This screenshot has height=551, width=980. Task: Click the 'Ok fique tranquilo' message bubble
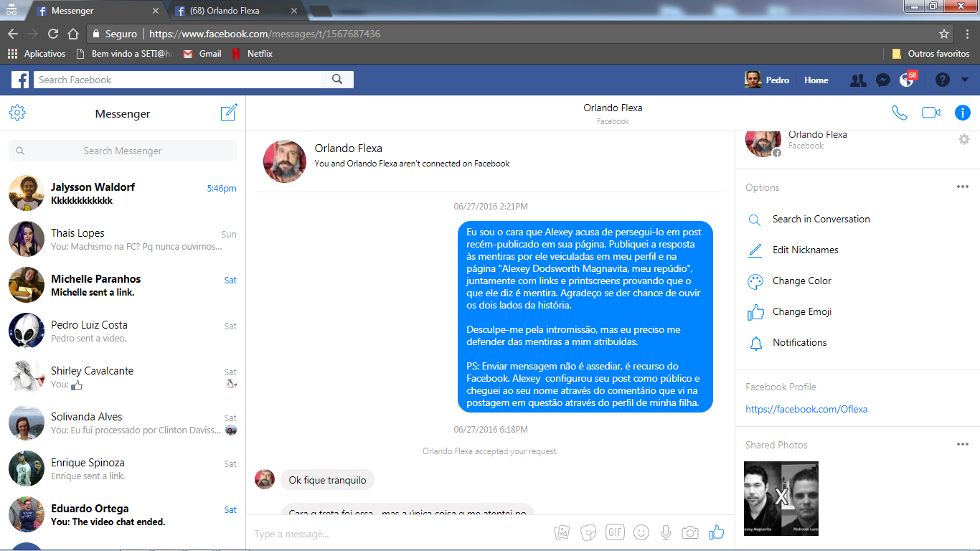(x=327, y=480)
